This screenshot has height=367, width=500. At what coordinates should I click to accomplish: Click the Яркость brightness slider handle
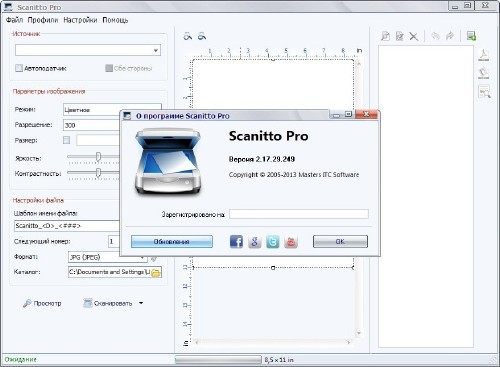pyautogui.click(x=98, y=157)
